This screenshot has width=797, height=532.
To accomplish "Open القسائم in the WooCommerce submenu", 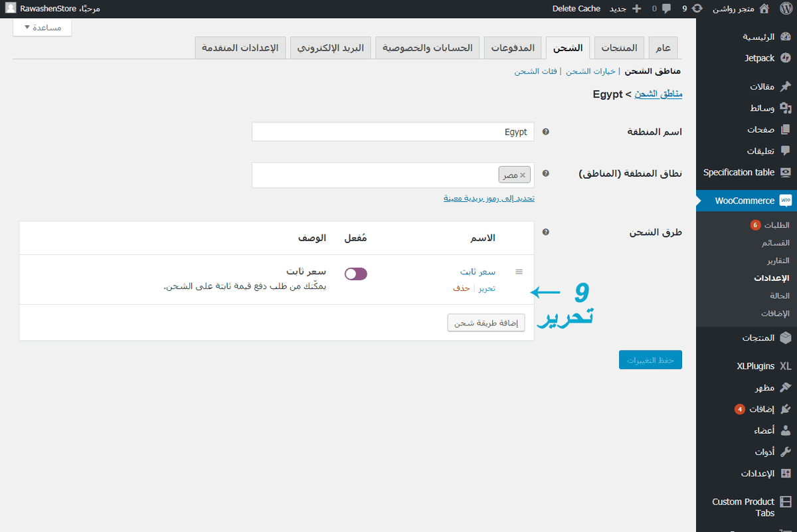I will (776, 242).
